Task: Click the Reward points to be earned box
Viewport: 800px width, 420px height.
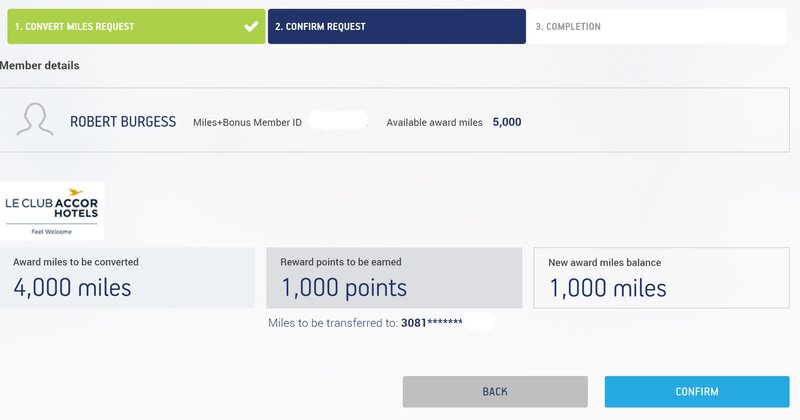Action: [x=394, y=278]
